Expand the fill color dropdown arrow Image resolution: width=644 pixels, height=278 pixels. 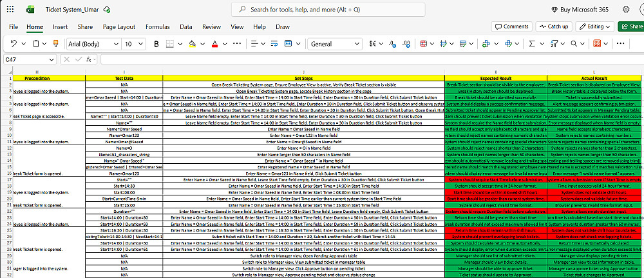point(202,44)
